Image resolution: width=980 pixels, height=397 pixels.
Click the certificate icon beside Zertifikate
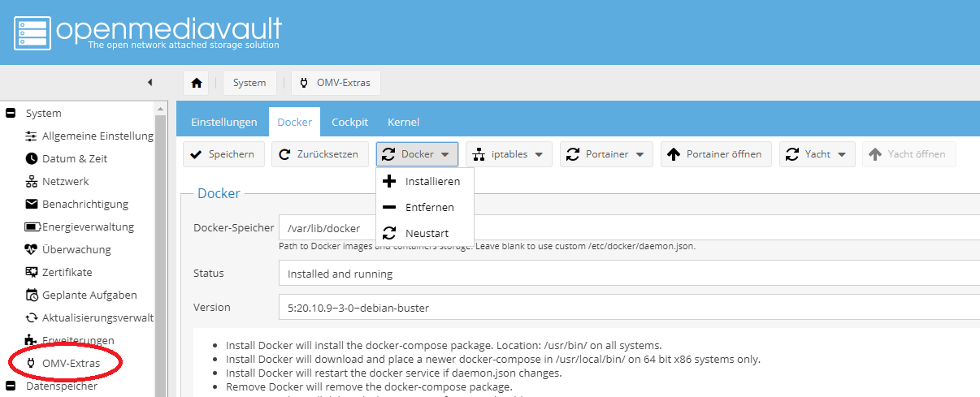(32, 272)
